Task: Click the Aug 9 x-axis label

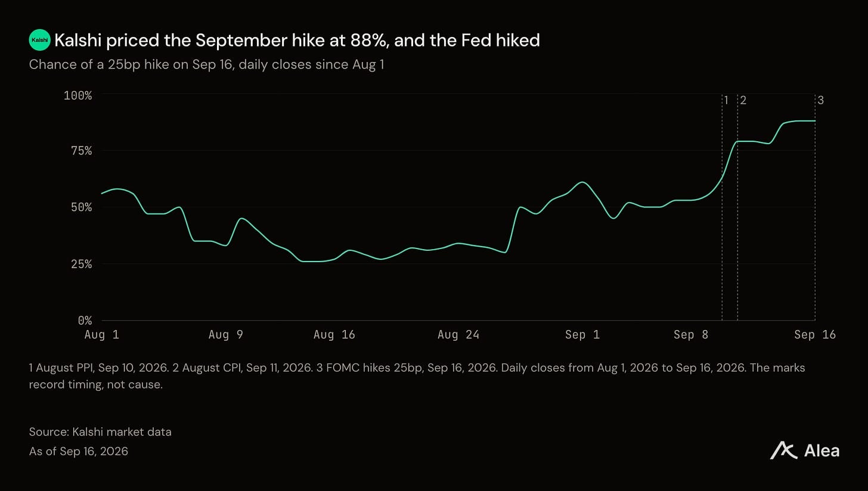Action: (x=226, y=335)
